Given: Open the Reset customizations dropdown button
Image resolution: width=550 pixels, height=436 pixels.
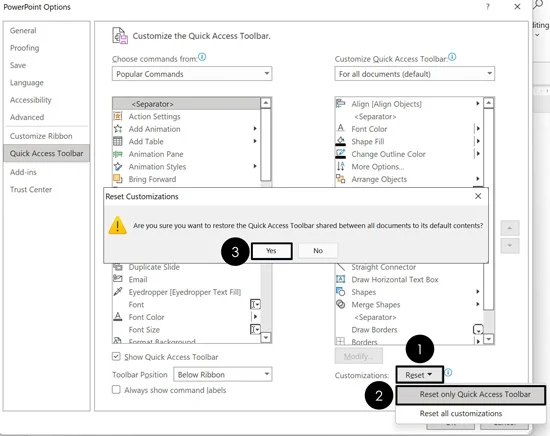Looking at the screenshot, I should click(x=420, y=375).
